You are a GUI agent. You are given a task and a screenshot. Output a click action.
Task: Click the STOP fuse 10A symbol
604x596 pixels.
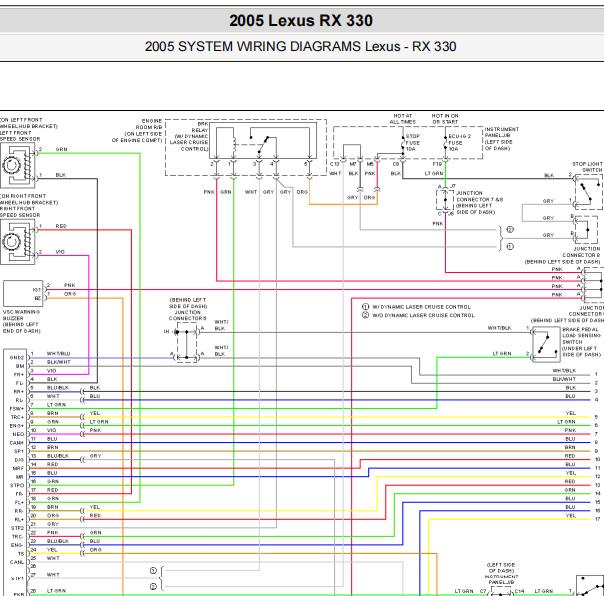click(403, 143)
